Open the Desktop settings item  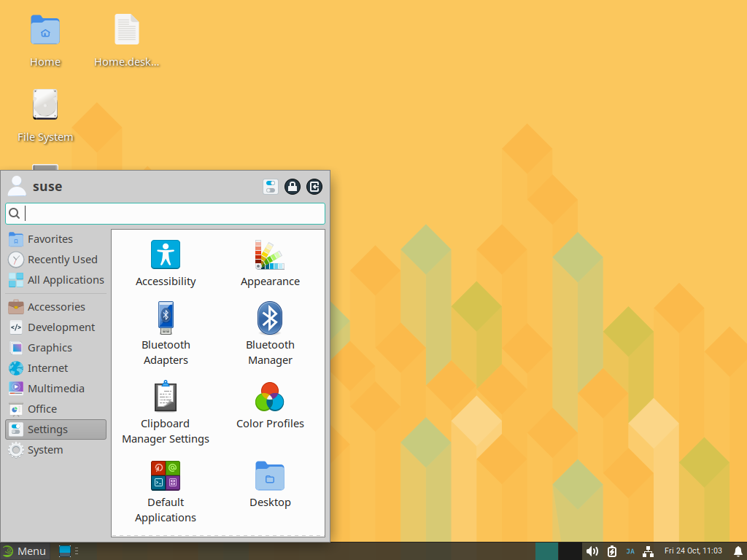tap(270, 475)
